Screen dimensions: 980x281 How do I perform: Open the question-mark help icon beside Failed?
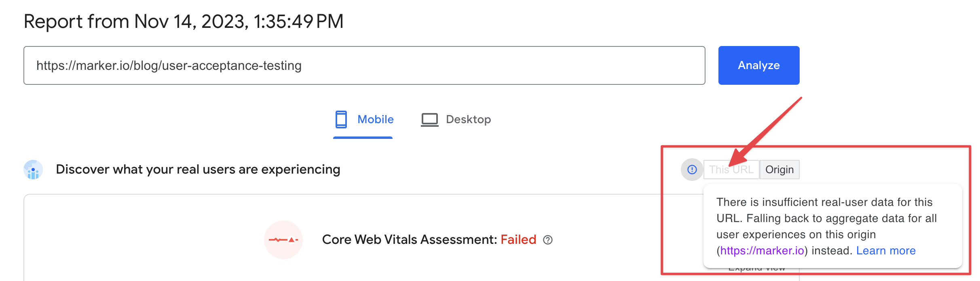click(549, 240)
